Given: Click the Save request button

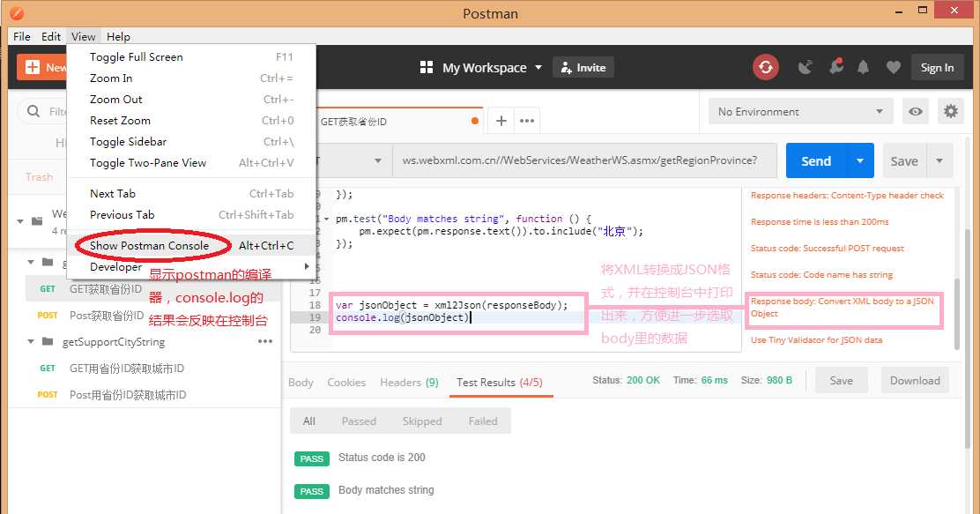Looking at the screenshot, I should point(903,160).
